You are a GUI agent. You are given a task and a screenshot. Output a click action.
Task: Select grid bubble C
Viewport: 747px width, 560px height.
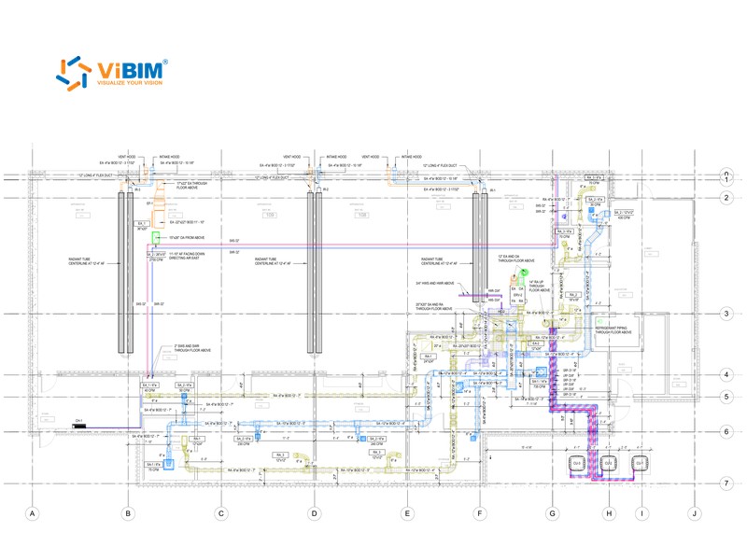(x=221, y=514)
